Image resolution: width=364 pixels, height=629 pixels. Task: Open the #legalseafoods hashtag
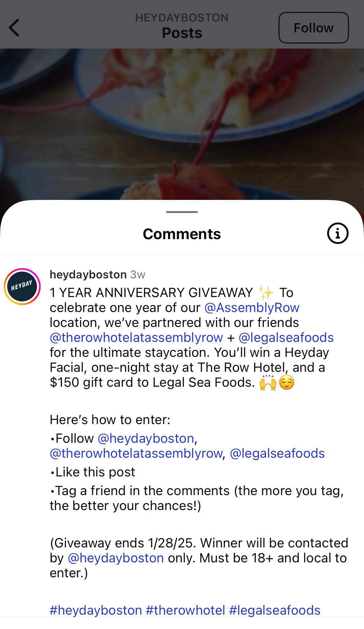coord(275,610)
